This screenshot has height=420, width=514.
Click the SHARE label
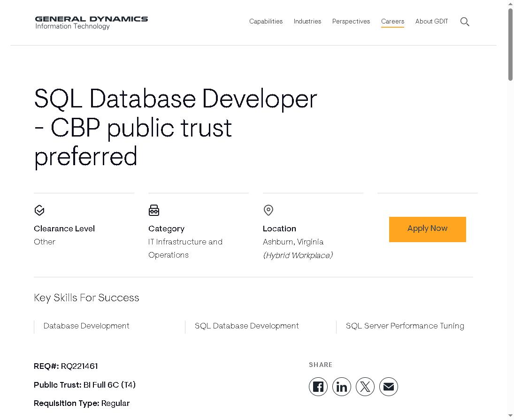tap(321, 365)
